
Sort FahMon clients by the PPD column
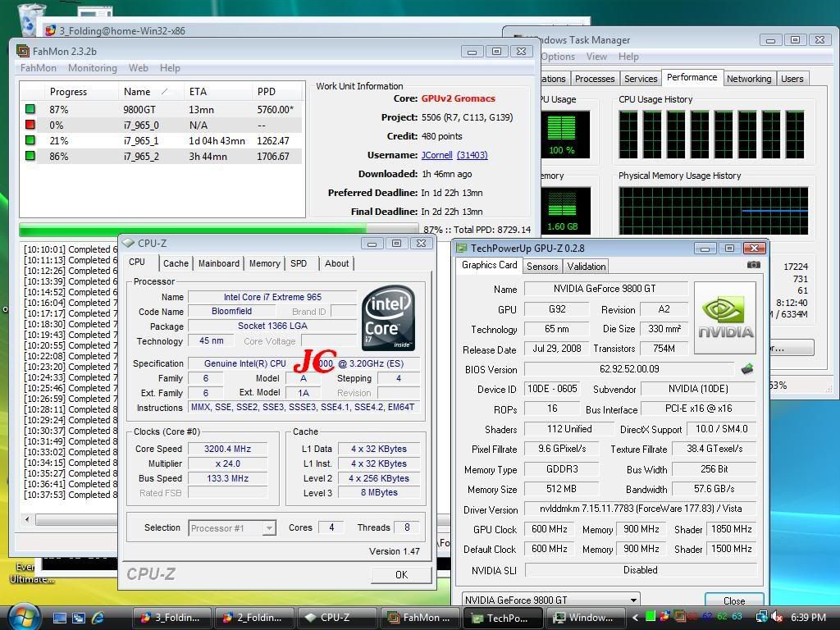click(x=276, y=92)
